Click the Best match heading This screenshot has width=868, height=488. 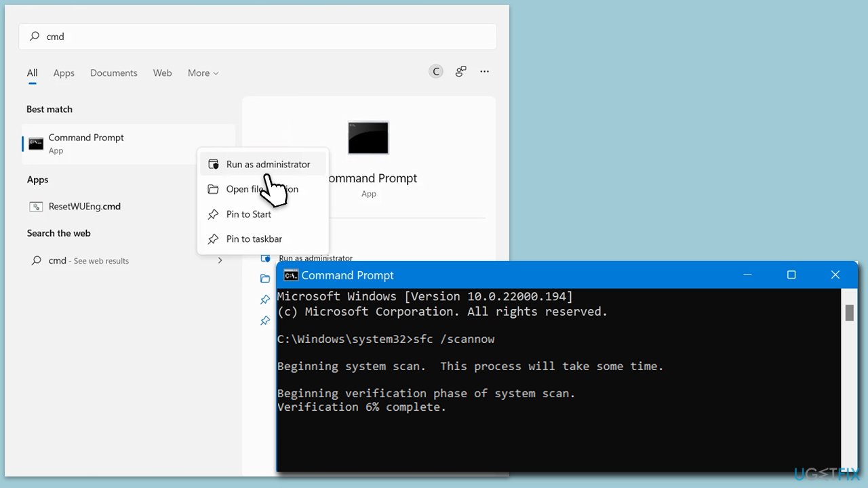coord(50,109)
